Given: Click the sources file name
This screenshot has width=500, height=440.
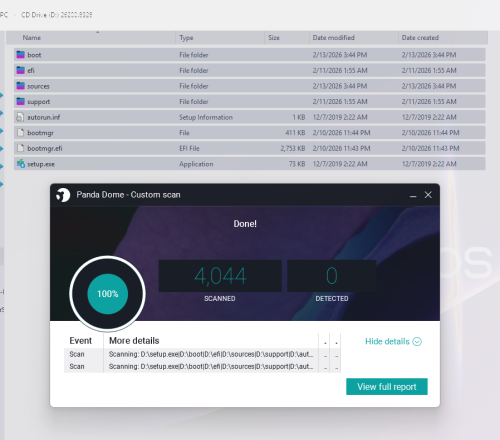Looking at the screenshot, I should 38,86.
